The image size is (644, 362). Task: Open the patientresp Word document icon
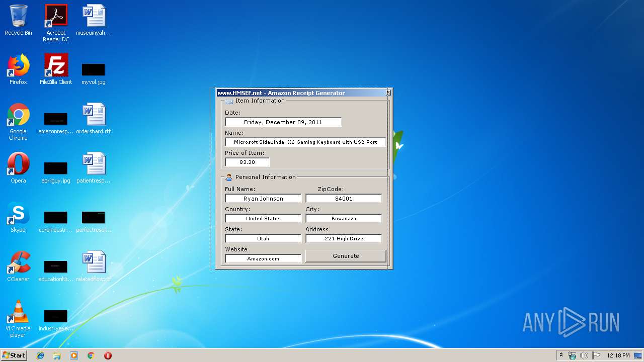point(94,168)
